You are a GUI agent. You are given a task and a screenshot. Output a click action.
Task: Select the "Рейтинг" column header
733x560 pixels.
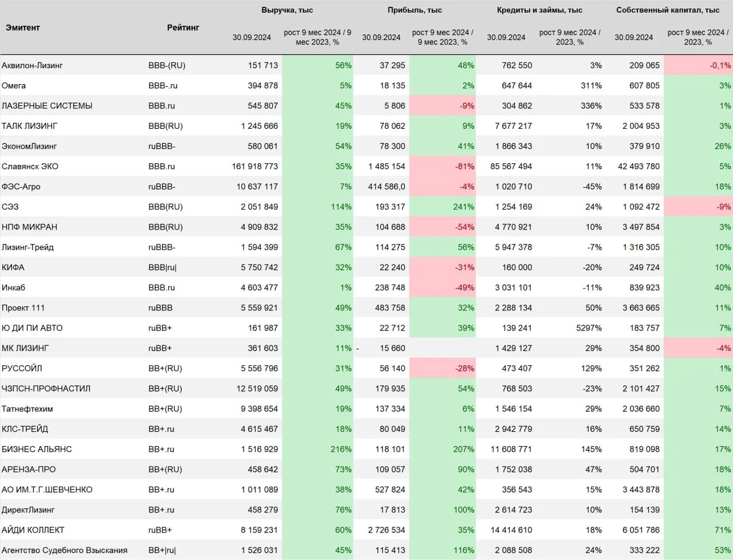(x=183, y=27)
